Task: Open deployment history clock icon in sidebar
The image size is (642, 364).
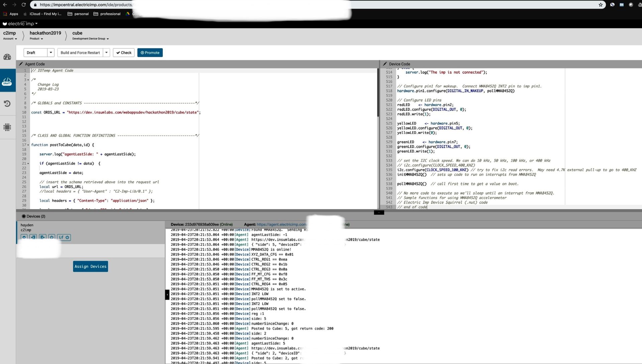Action: pyautogui.click(x=7, y=104)
